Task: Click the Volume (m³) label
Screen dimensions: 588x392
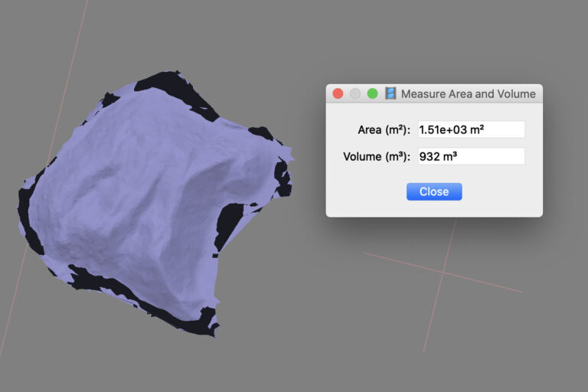Action: click(377, 156)
